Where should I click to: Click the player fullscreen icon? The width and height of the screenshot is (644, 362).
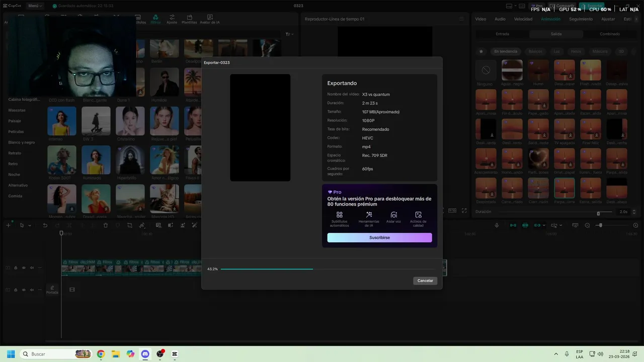pos(464,211)
